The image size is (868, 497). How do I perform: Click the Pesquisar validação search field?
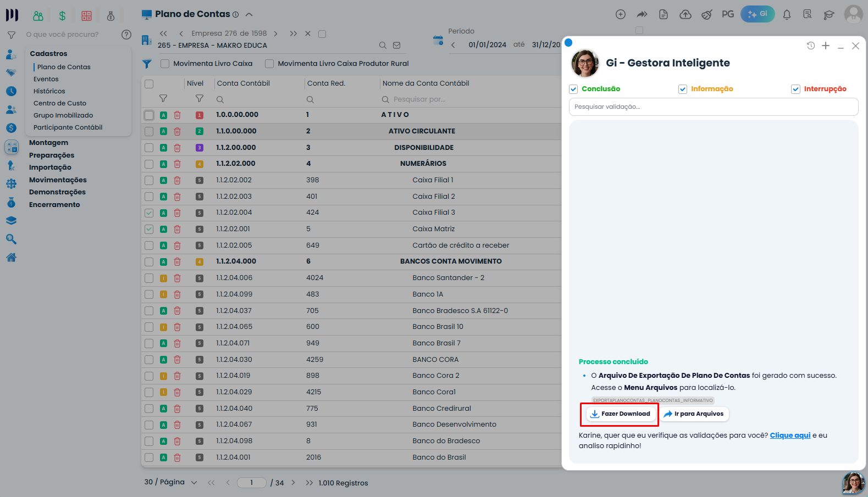coord(714,107)
